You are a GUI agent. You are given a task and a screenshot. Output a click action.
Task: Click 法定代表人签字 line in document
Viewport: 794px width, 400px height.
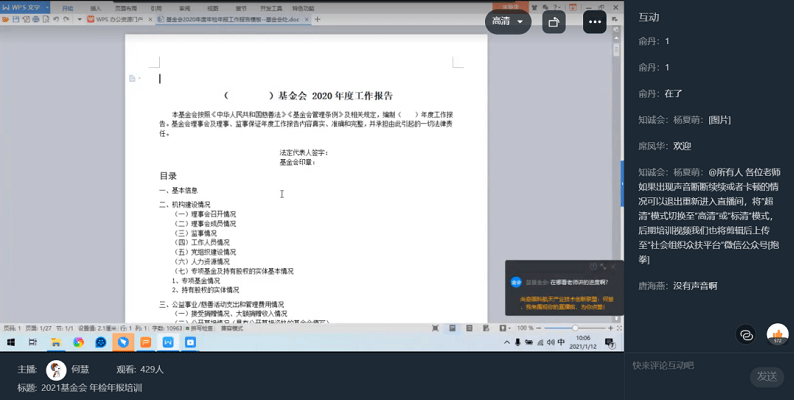point(304,152)
